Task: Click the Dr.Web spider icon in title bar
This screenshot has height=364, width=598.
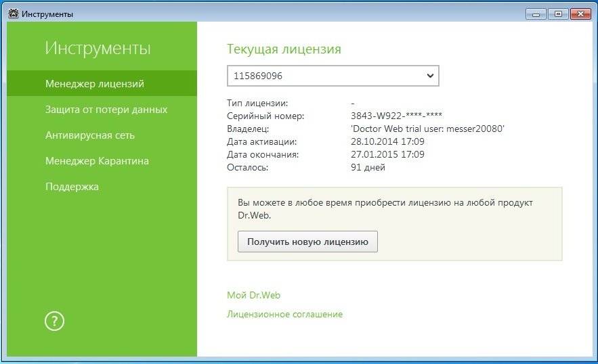Action: [14, 14]
